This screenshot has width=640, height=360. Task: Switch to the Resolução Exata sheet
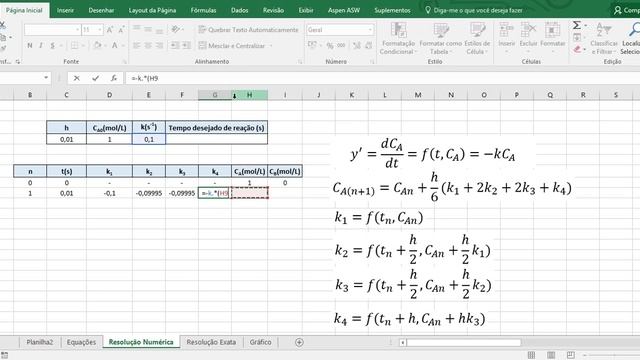tap(211, 342)
